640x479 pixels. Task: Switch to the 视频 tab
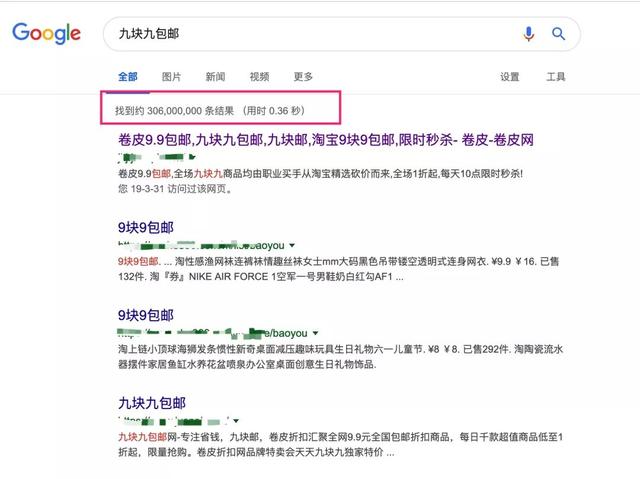260,76
